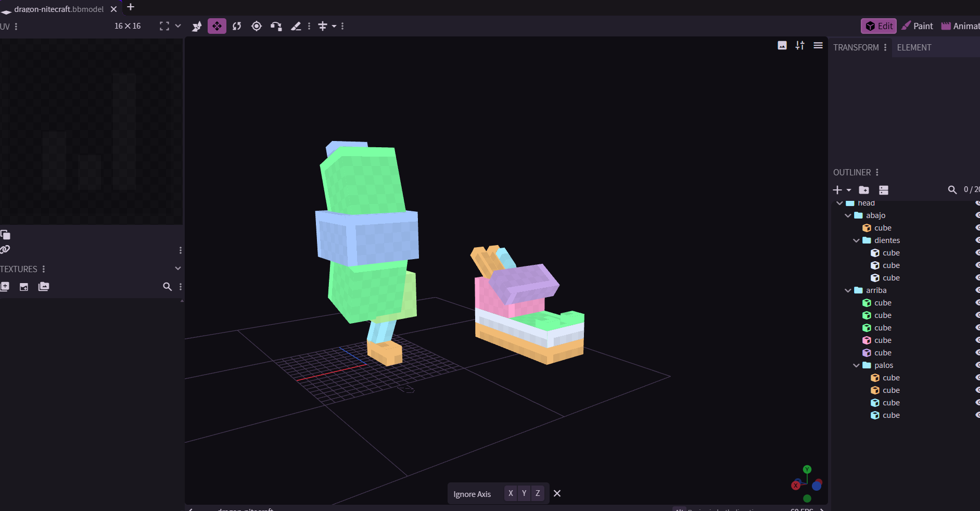Close the Ignore Axis bar
980x511 pixels.
(557, 493)
